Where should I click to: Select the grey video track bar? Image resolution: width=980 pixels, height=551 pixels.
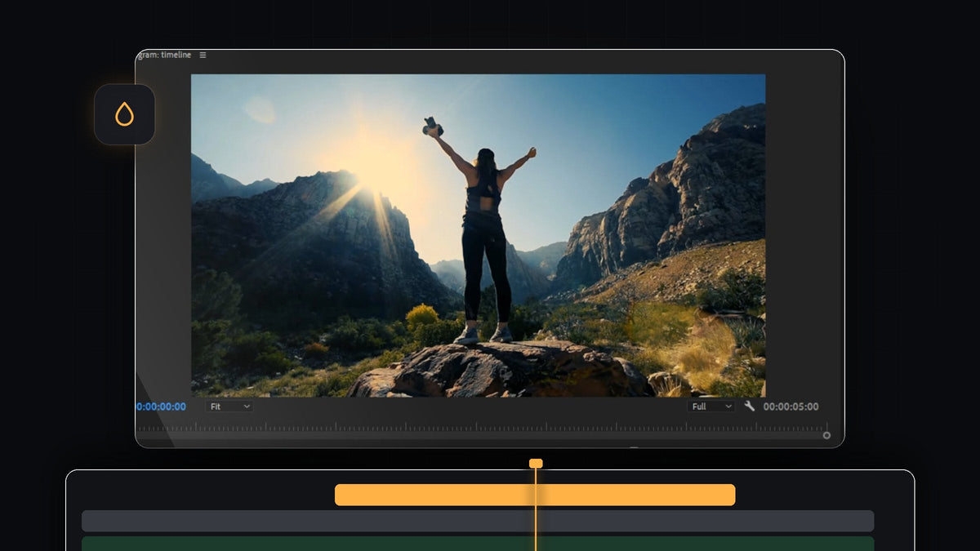(x=478, y=522)
